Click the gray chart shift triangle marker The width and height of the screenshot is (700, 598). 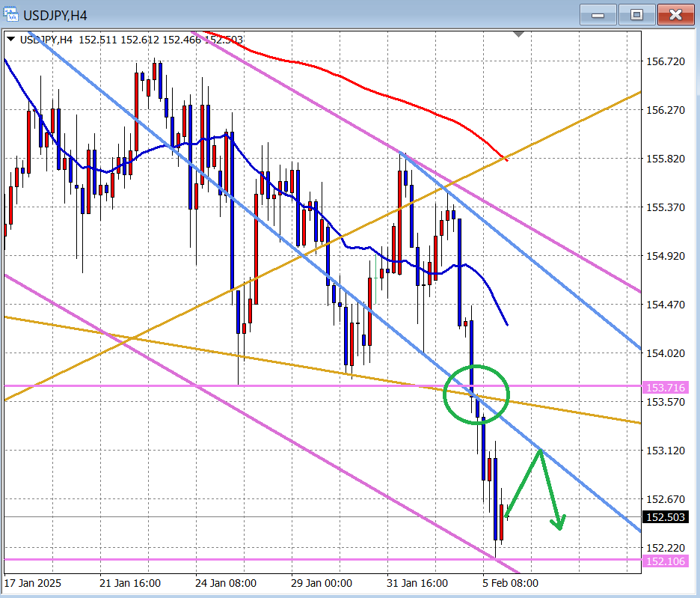pos(519,34)
